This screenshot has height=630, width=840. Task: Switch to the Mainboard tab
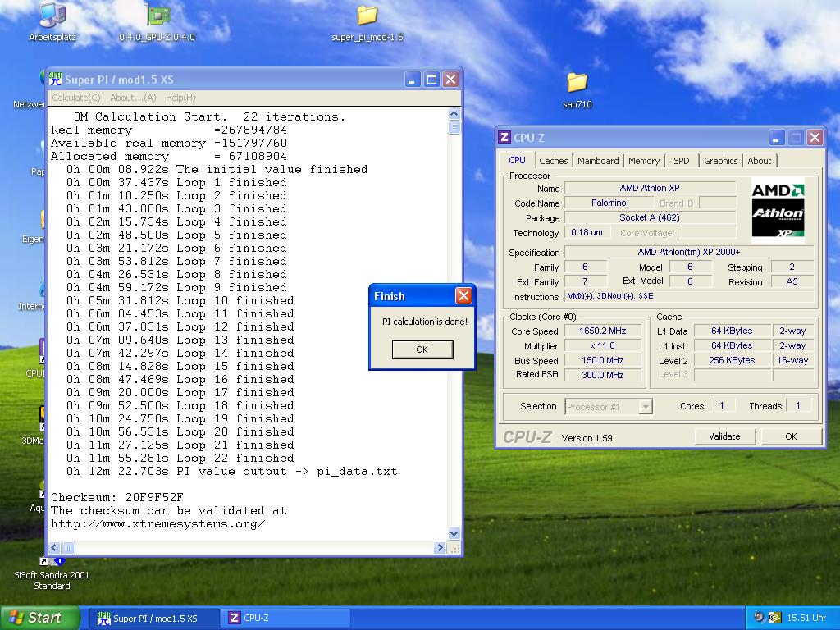click(x=598, y=161)
